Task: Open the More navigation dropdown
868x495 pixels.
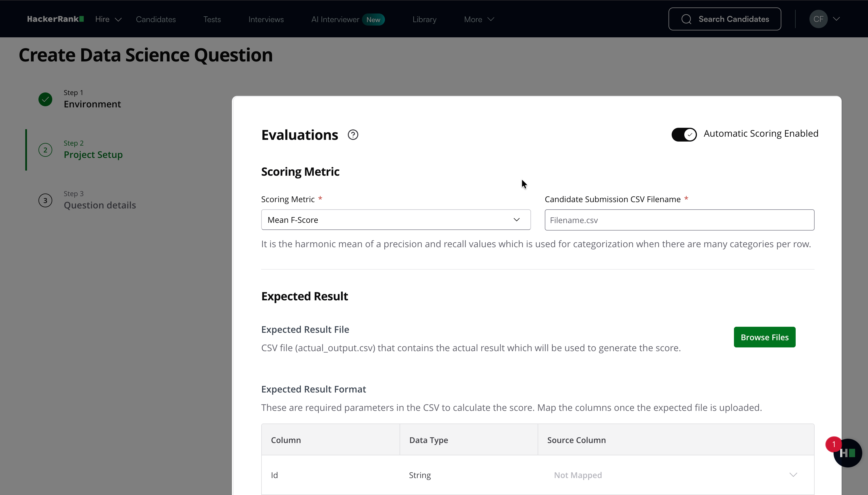Action: coord(478,19)
